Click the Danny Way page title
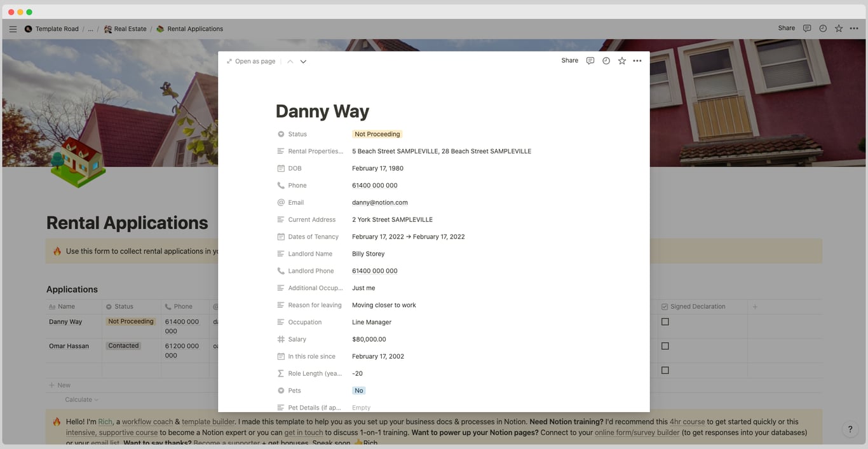Viewport: 868px width, 449px height. coord(322,111)
